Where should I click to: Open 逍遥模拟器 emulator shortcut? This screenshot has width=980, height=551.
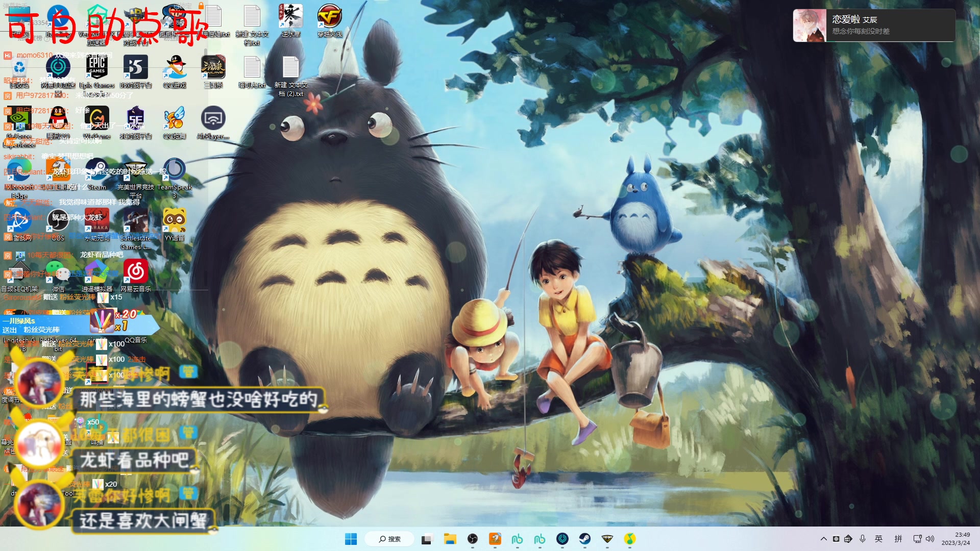(x=97, y=275)
